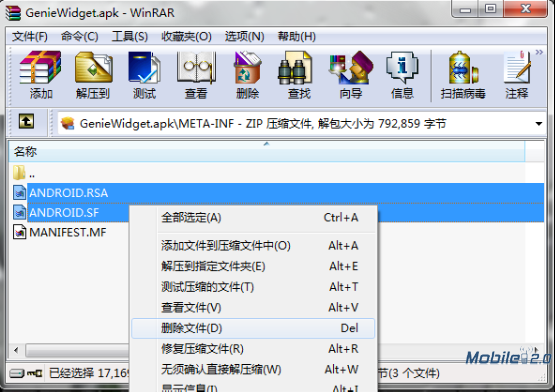The height and width of the screenshot is (392, 555).
Task: Select the ANDROID.RSA file row
Action: point(278,193)
